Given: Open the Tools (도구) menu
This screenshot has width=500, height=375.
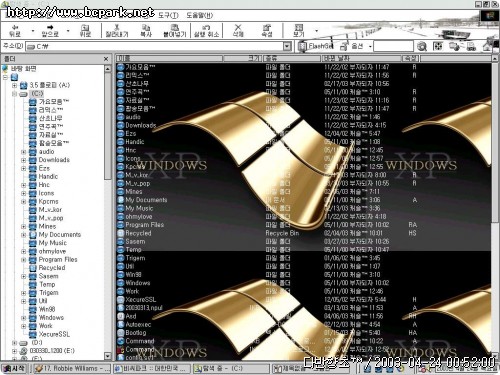Looking at the screenshot, I should tap(168, 15).
